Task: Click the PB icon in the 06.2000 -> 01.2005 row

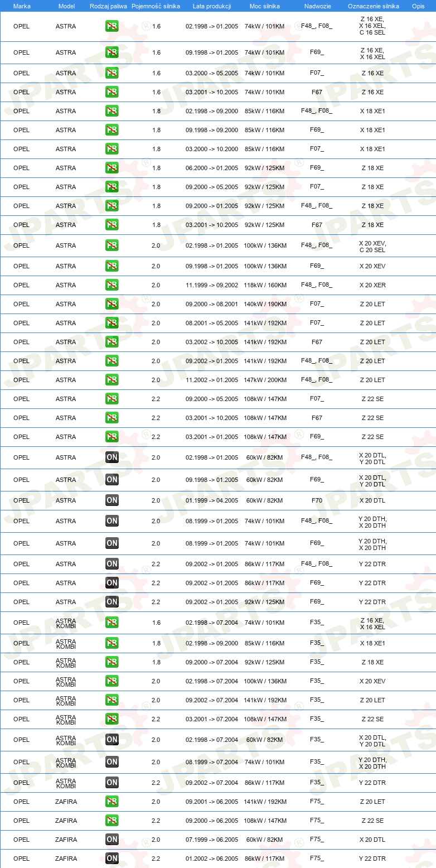Action: click(x=112, y=168)
